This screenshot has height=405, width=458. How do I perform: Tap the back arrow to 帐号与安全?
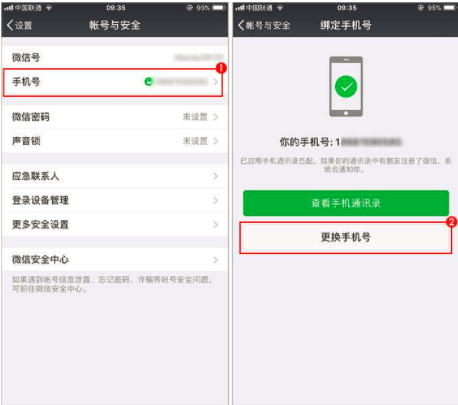pyautogui.click(x=264, y=25)
